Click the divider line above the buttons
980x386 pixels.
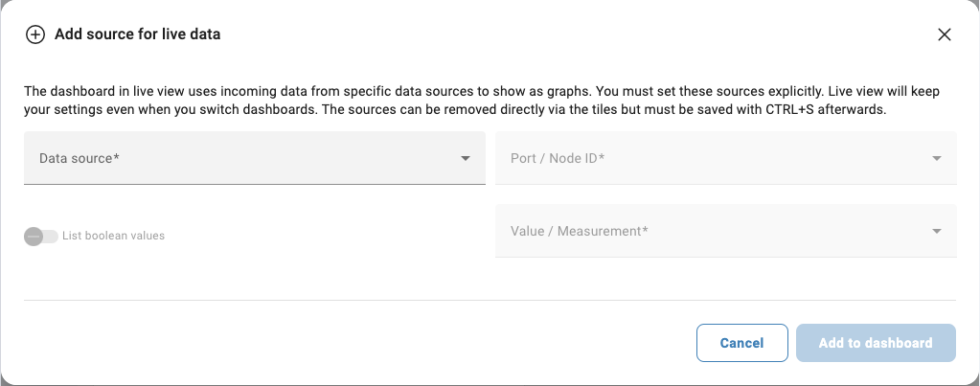tap(490, 300)
